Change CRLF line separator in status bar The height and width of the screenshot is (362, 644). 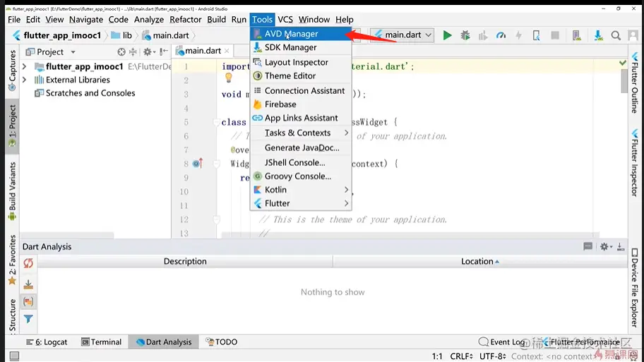[461, 356]
